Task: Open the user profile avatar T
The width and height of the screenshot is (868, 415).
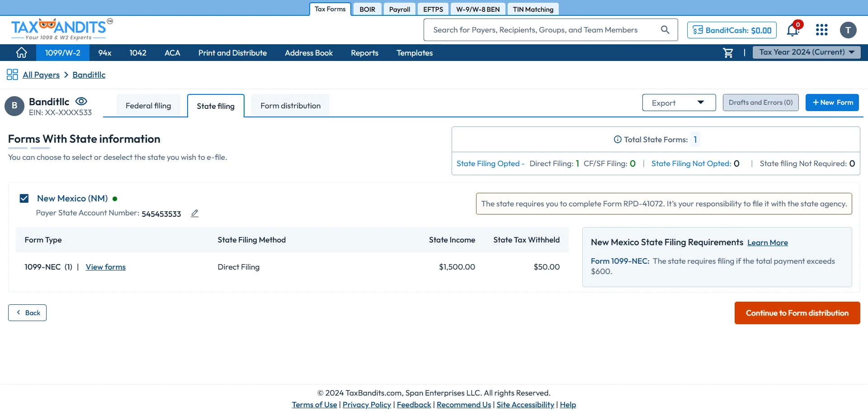Action: click(848, 30)
